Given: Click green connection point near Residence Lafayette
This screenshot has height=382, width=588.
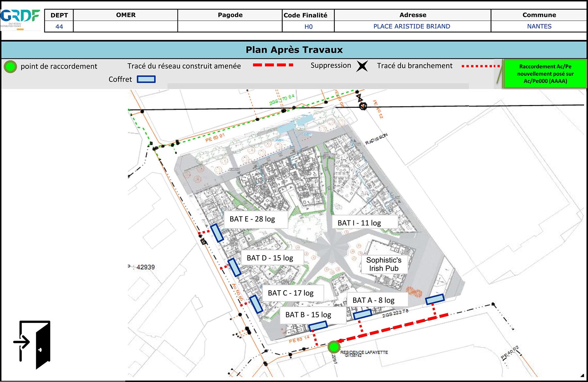Looking at the screenshot, I should coord(334,347).
